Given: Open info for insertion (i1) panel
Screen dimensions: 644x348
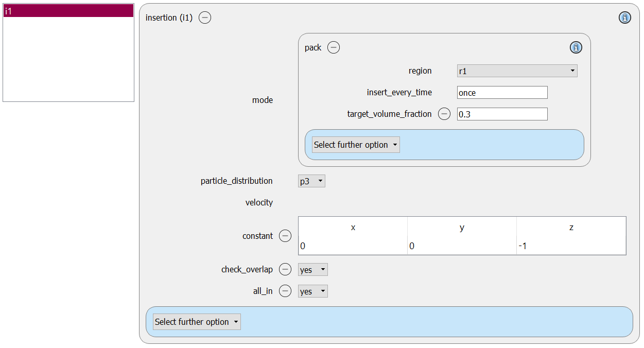Looking at the screenshot, I should point(624,18).
